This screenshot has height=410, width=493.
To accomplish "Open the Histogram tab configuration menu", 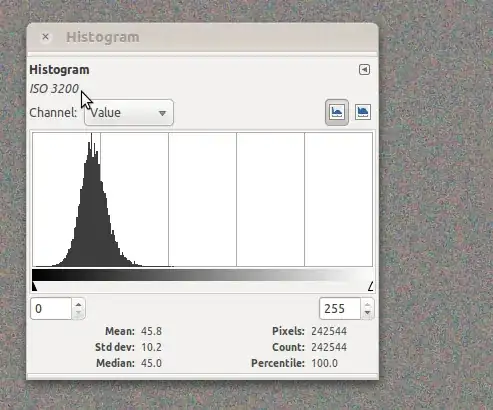I will click(364, 70).
